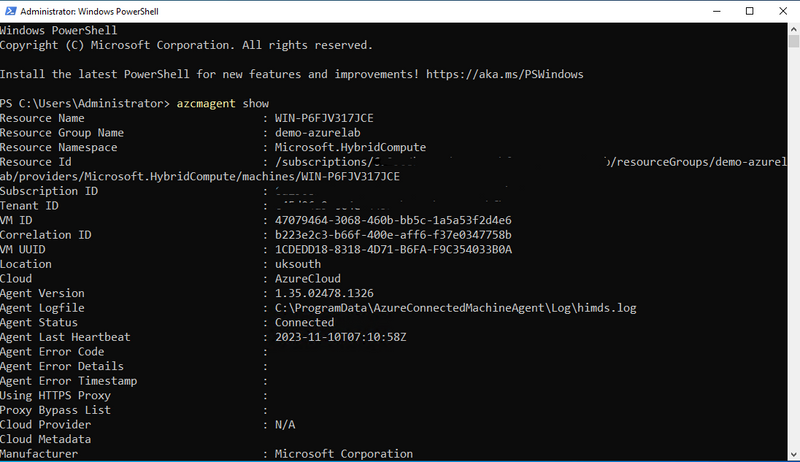Click the 'Agent Error Details' label
Viewport: 800px width, 462px height.
click(x=62, y=367)
